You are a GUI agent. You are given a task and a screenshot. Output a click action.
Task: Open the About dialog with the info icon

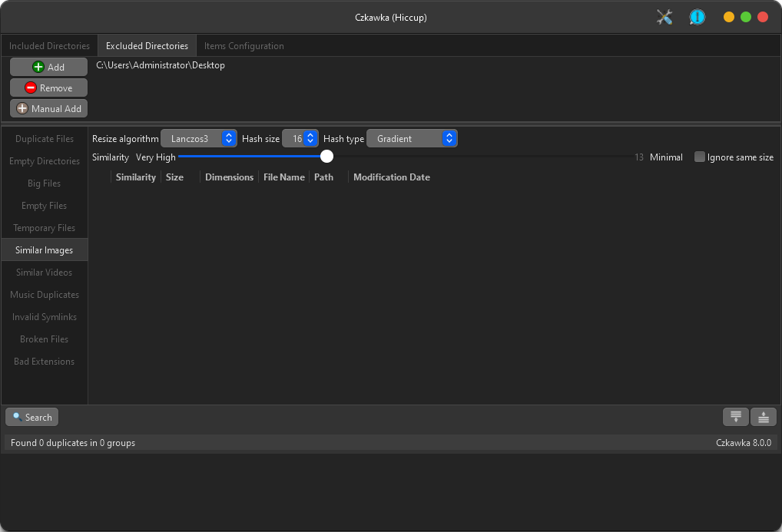pyautogui.click(x=697, y=16)
